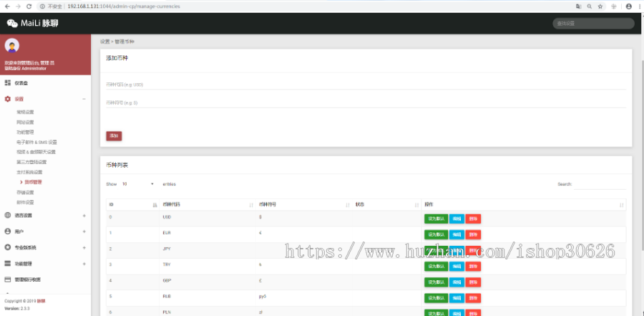Click the globe icon for language settings
This screenshot has width=644, height=316.
tap(8, 215)
